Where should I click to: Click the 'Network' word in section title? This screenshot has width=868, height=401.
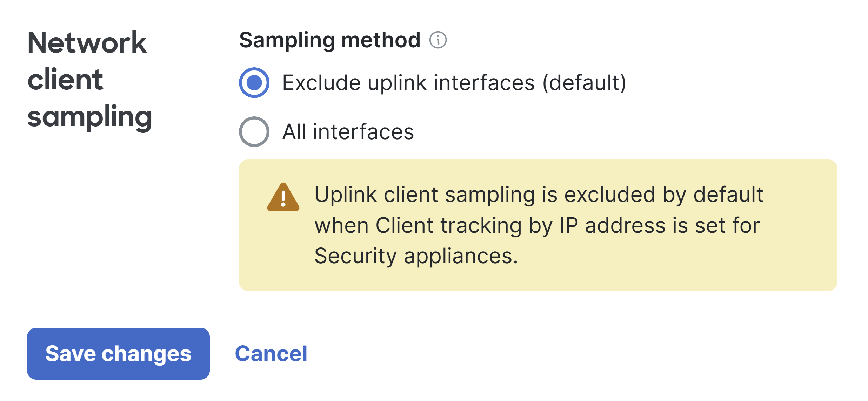pos(87,42)
